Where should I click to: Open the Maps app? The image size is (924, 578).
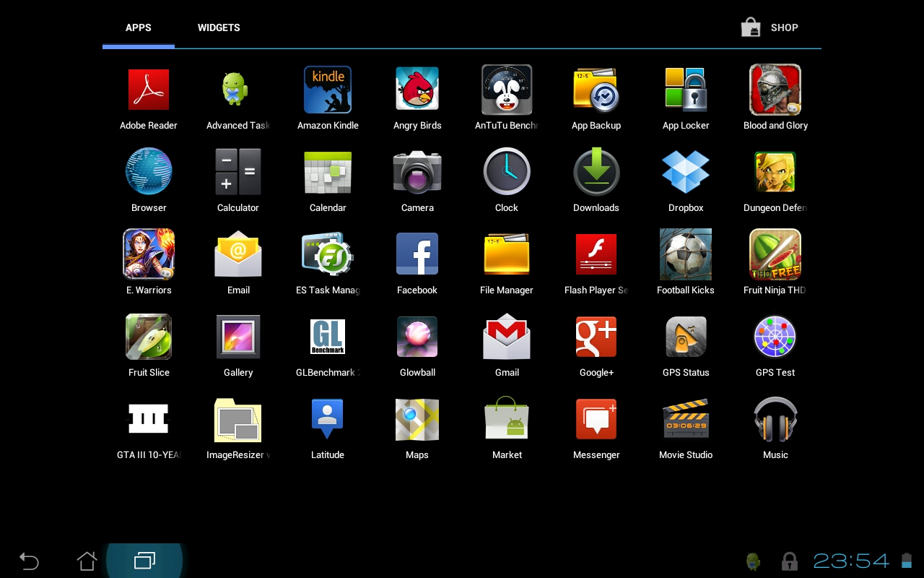(417, 419)
